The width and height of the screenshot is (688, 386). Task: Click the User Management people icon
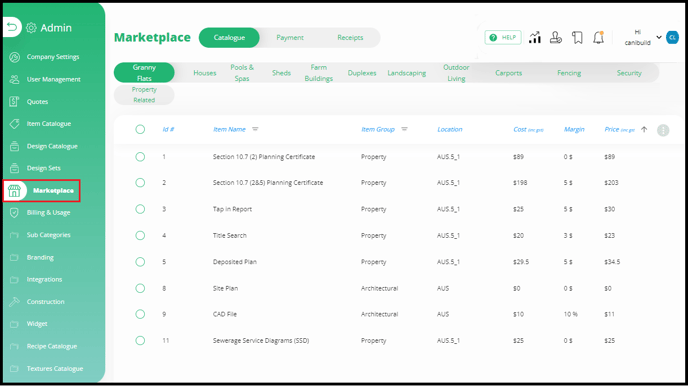[x=14, y=79]
